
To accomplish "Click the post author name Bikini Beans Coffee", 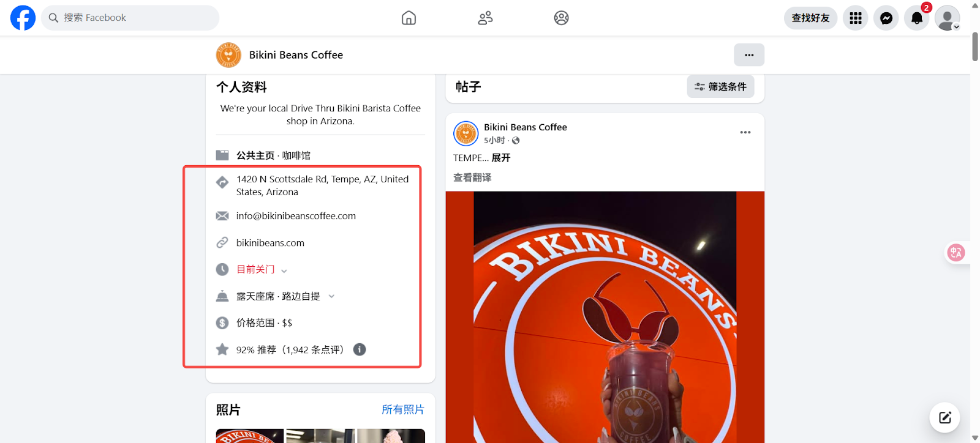I will pos(526,127).
